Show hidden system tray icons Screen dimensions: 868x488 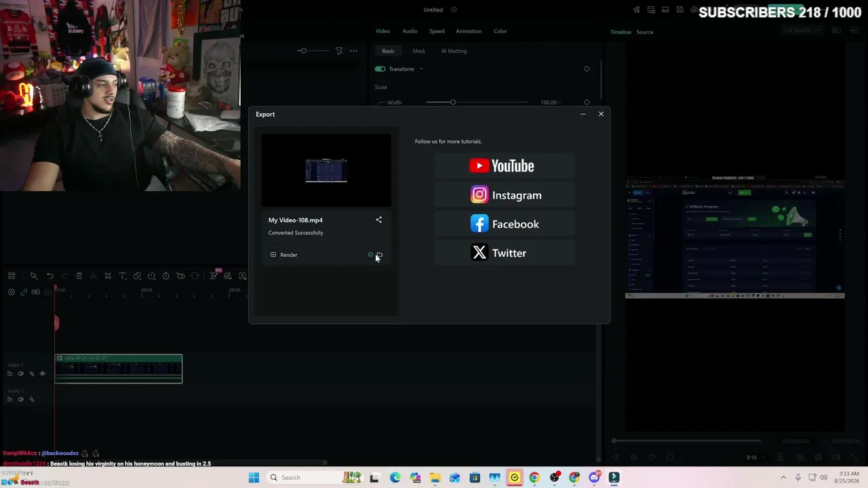pos(783,478)
